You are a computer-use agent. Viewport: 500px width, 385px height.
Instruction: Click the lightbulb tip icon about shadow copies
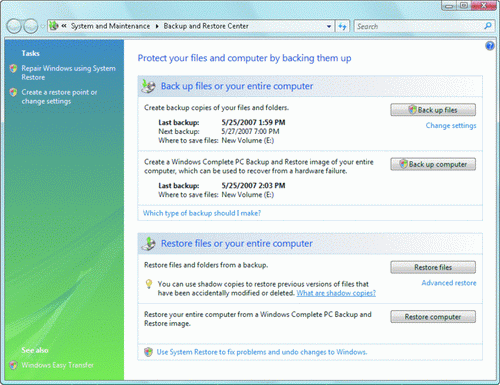coord(149,284)
